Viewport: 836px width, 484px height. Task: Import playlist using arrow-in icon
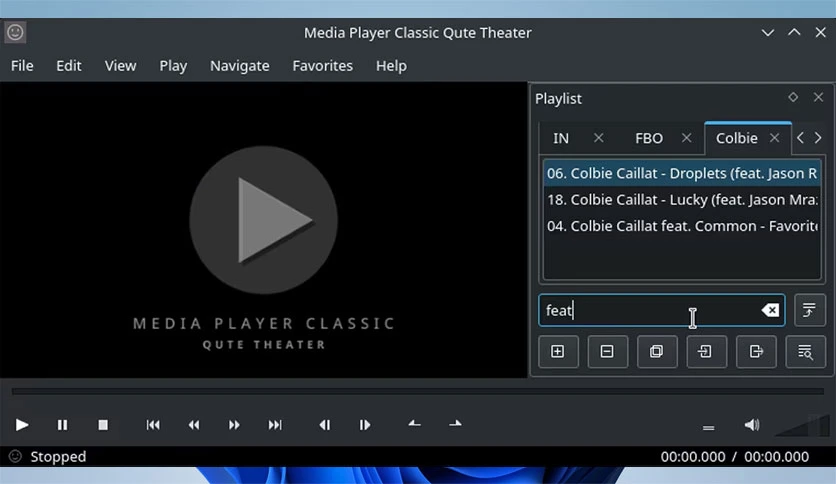(706, 351)
